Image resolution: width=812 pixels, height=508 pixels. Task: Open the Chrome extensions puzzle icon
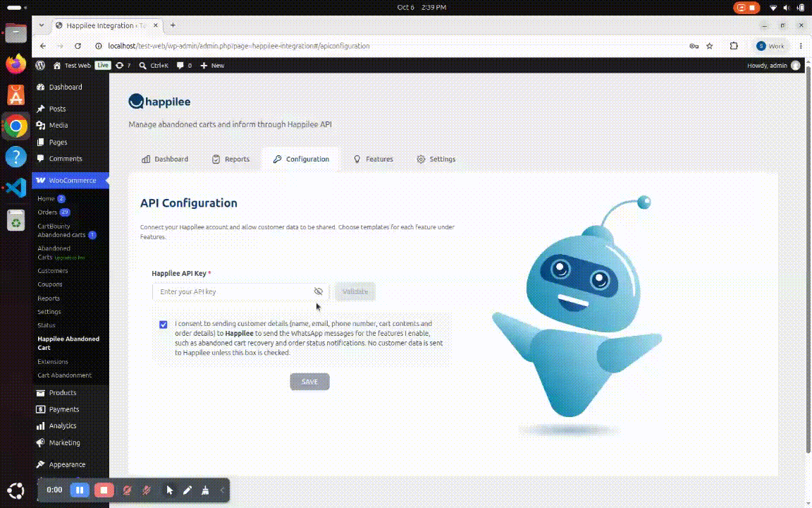point(734,46)
